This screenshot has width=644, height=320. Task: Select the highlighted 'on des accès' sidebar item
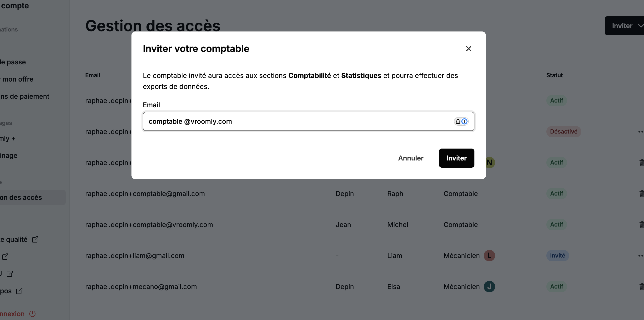[33, 197]
